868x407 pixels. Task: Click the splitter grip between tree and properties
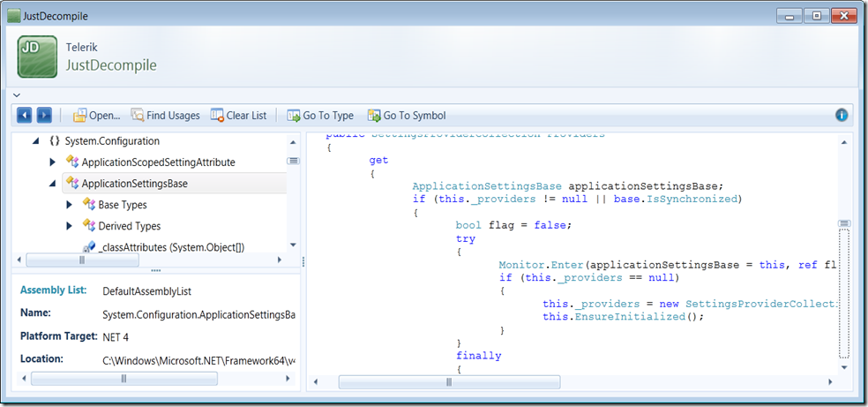click(155, 271)
